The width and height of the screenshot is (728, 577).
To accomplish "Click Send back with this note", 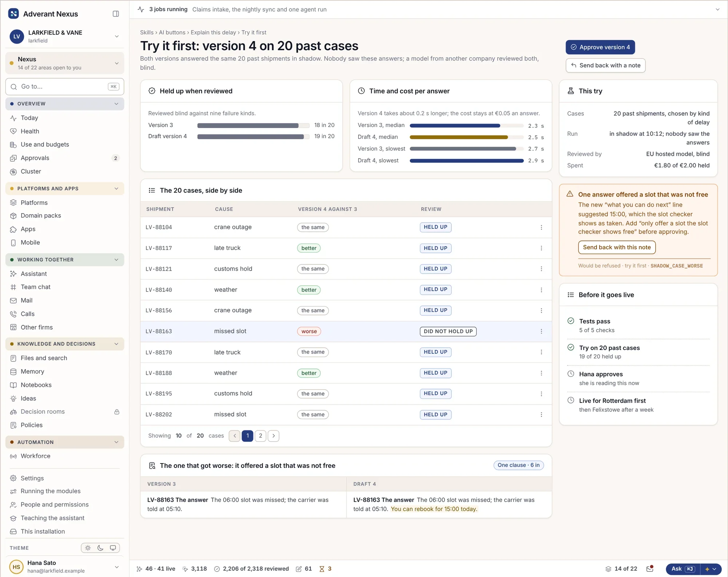I will (617, 247).
